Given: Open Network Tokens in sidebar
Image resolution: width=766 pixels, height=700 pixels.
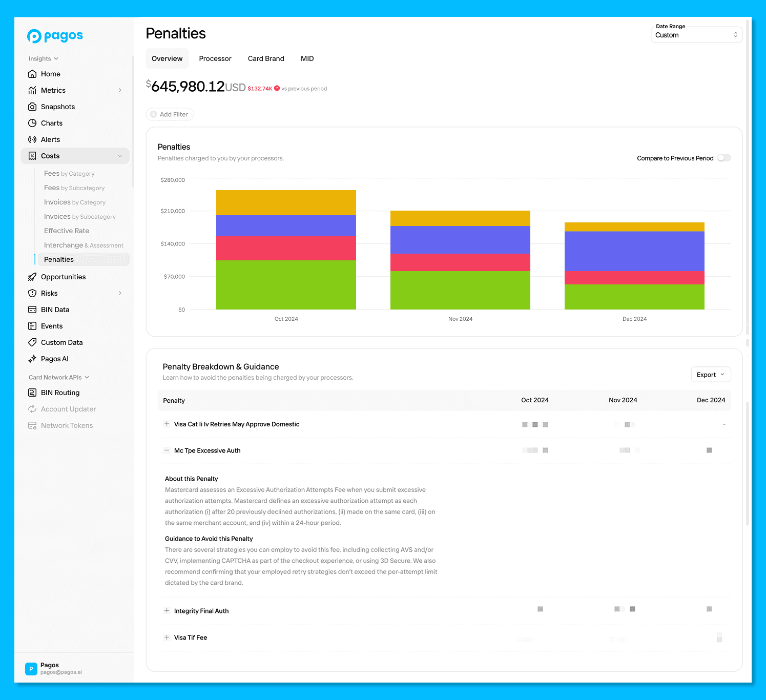Looking at the screenshot, I should [67, 425].
